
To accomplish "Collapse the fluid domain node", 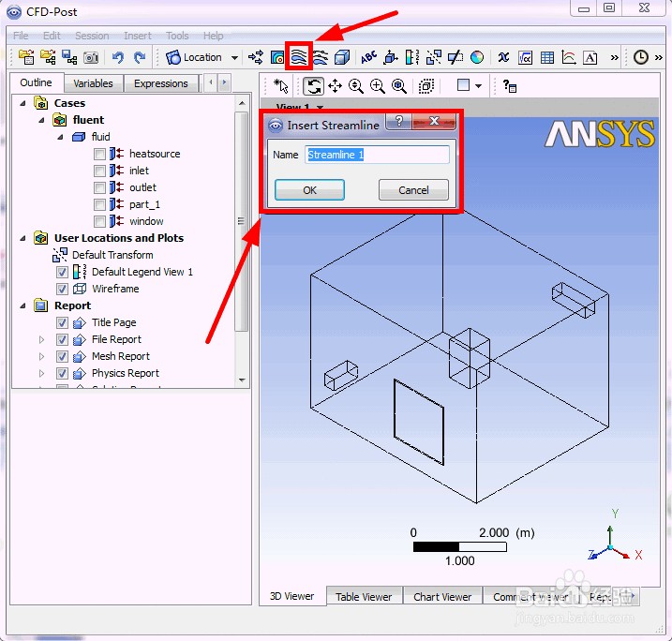I will [x=60, y=137].
